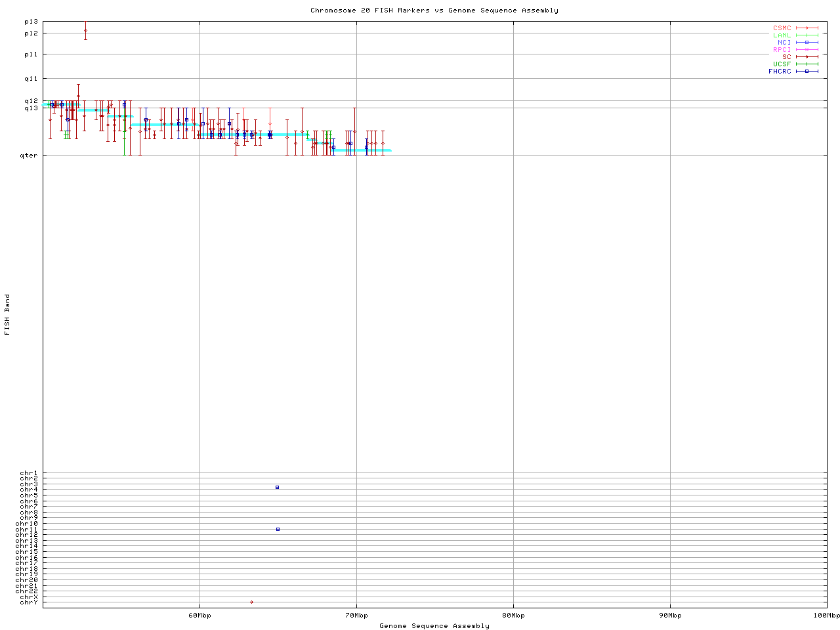Click the UCSF legend label
The height and width of the screenshot is (630, 840).
click(782, 64)
